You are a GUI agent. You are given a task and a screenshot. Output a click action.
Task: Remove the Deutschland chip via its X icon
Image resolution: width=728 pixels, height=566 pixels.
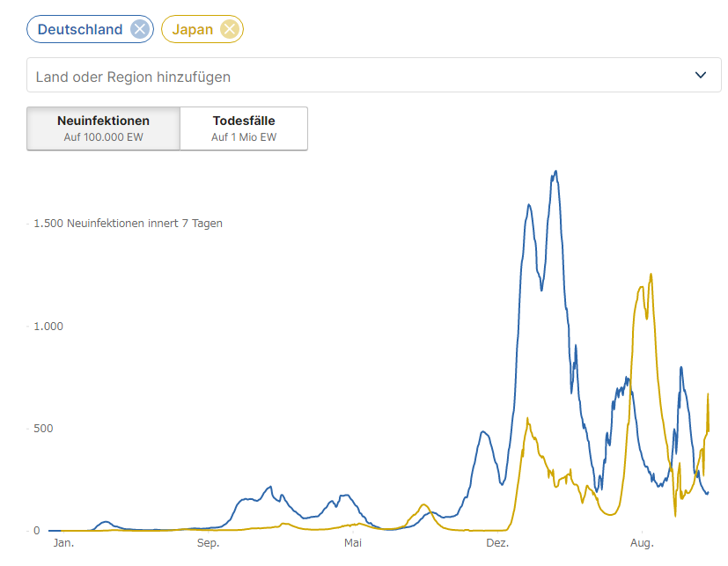pos(139,29)
